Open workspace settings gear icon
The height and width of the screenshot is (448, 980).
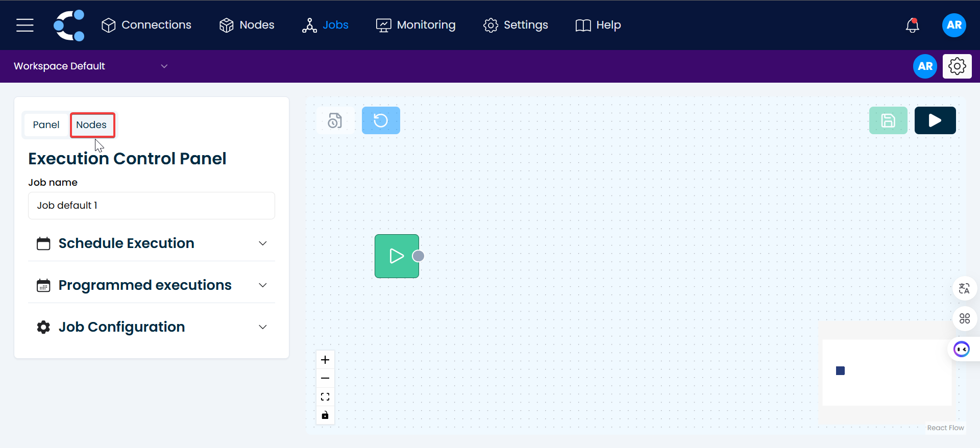957,66
